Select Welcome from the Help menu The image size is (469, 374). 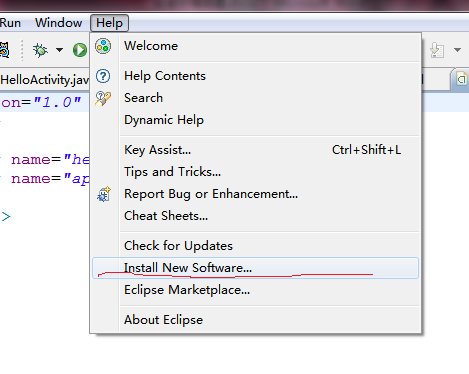pos(255,46)
